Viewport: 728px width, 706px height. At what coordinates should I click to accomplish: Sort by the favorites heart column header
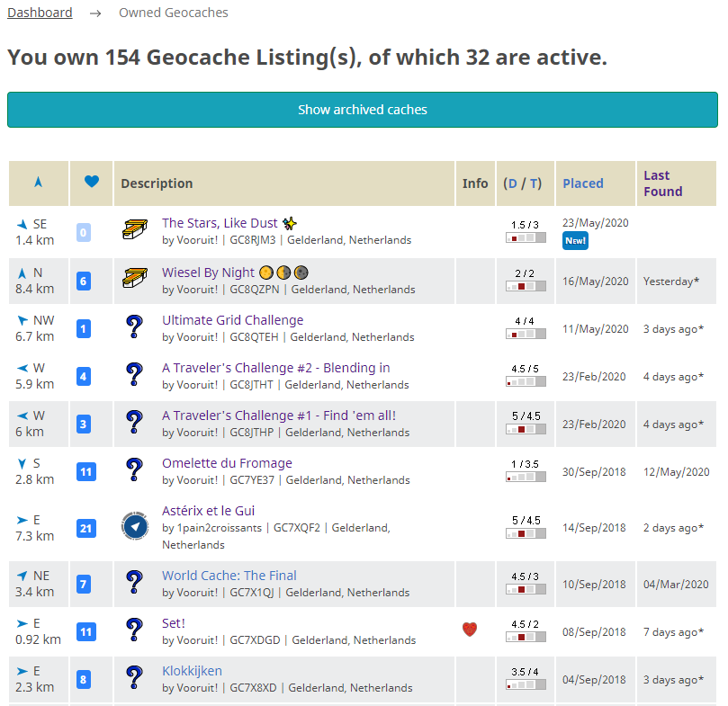pyautogui.click(x=91, y=183)
